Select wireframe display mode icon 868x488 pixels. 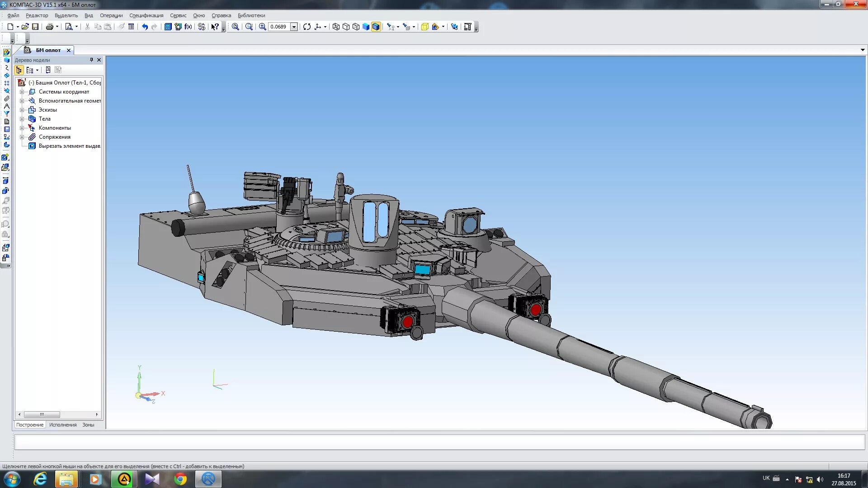336,27
